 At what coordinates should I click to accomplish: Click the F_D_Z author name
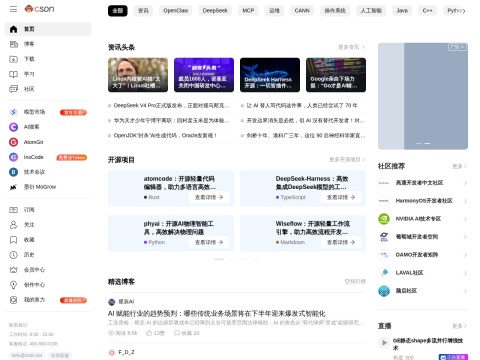point(127,352)
